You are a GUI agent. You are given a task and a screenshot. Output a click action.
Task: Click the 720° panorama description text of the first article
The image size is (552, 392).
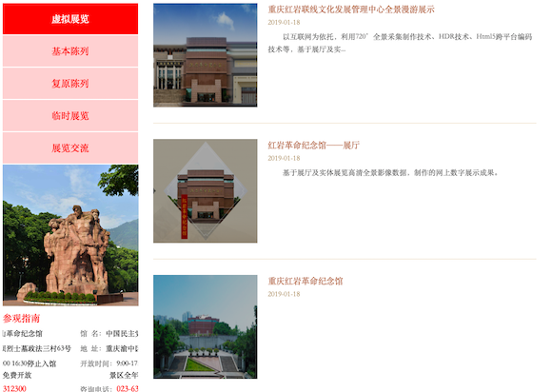coord(400,43)
